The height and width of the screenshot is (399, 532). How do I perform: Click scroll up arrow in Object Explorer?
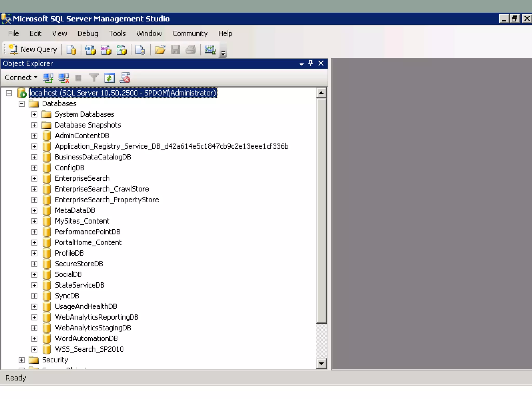[321, 93]
